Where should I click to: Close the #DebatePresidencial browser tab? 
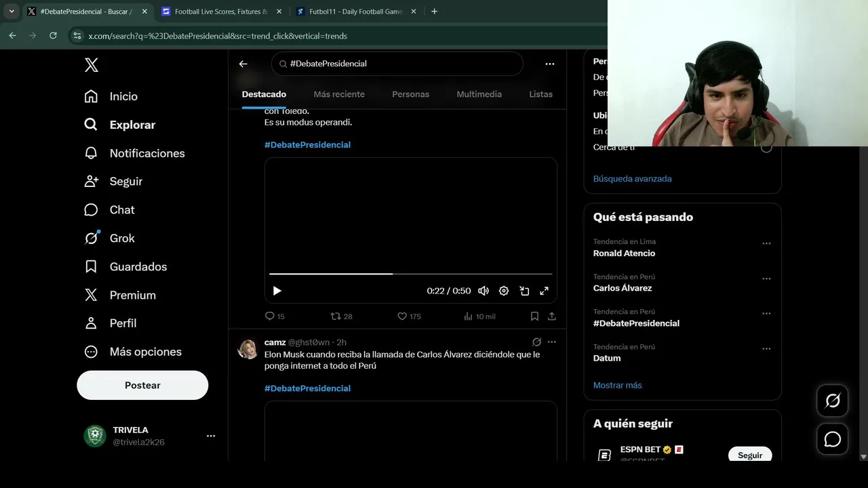[x=144, y=12]
